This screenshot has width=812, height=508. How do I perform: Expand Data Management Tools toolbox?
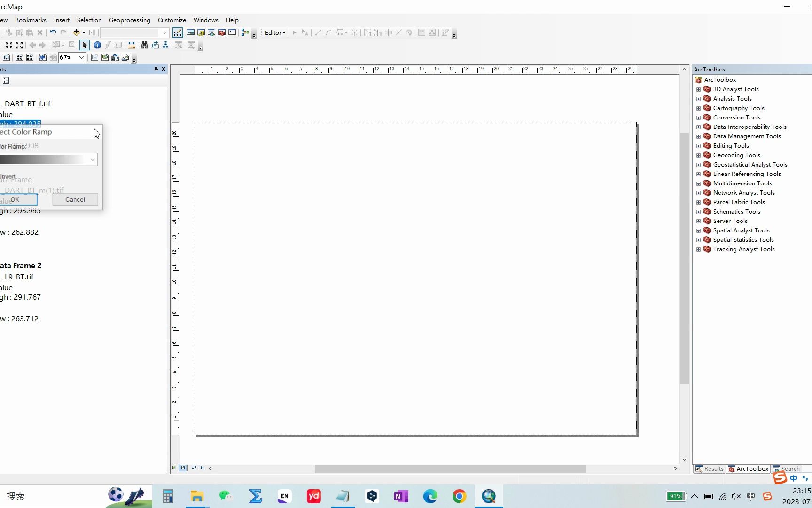pyautogui.click(x=698, y=136)
